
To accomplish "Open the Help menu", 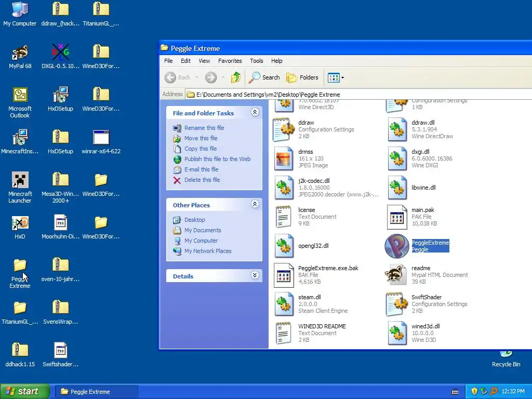I will coord(276,61).
